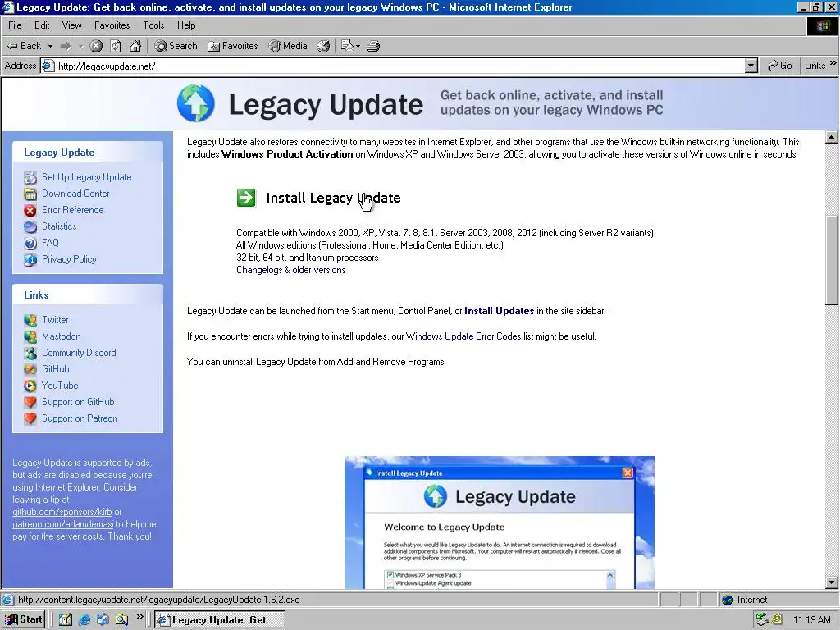This screenshot has height=630, width=840.
Task: Click the vertical scrollbar thumb
Action: tap(832, 259)
